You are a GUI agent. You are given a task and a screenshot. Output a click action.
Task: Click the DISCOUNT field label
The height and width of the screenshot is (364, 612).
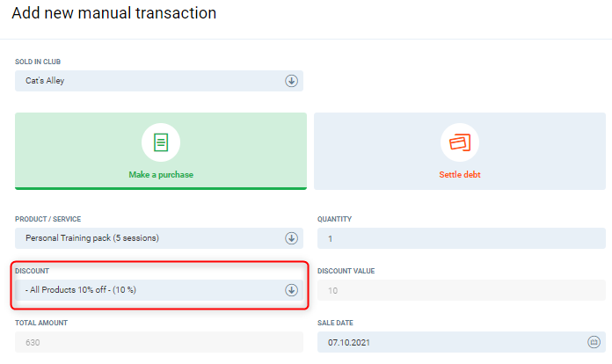click(33, 272)
